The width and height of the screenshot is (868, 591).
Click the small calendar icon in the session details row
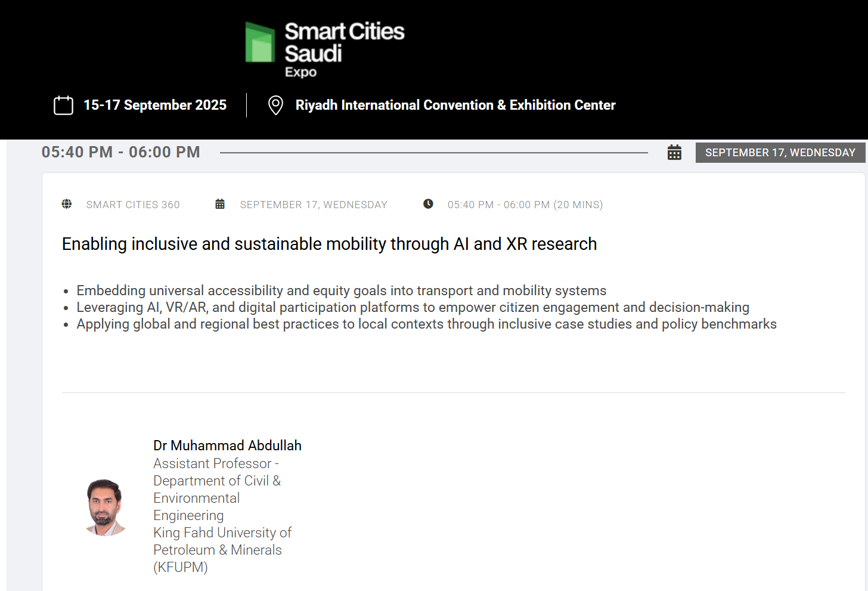pyautogui.click(x=220, y=204)
